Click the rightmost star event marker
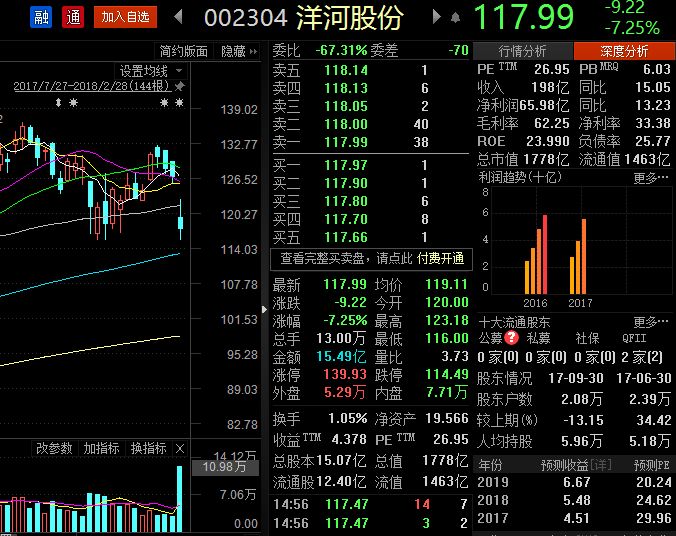The image size is (676, 536). [179, 103]
